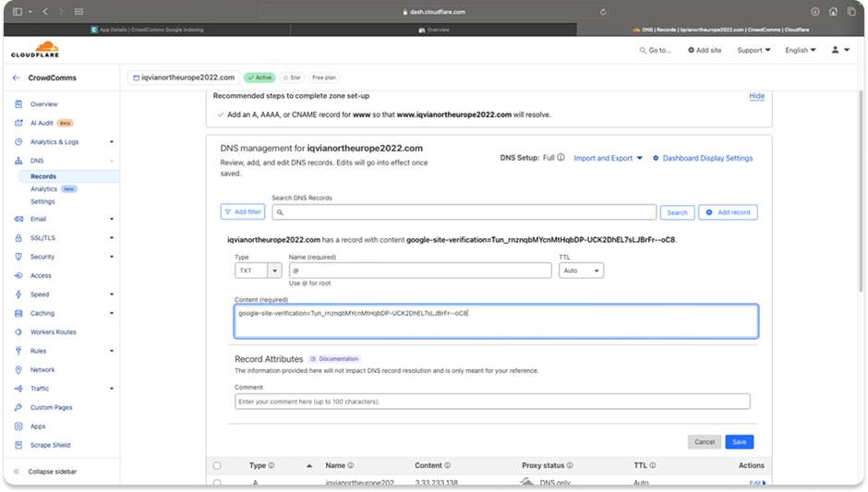Select Records under DNS in sidebar
Screen dimensions: 868x492
43,176
